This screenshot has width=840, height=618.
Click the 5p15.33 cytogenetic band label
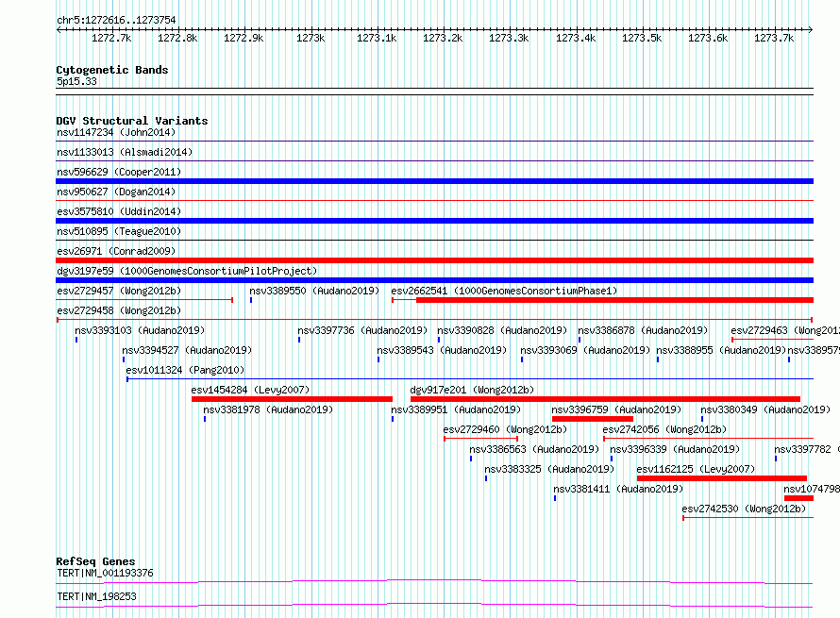point(76,81)
